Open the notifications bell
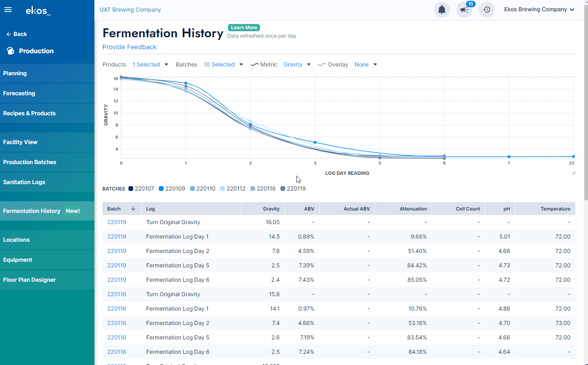This screenshot has height=365, width=588. pos(442,9)
